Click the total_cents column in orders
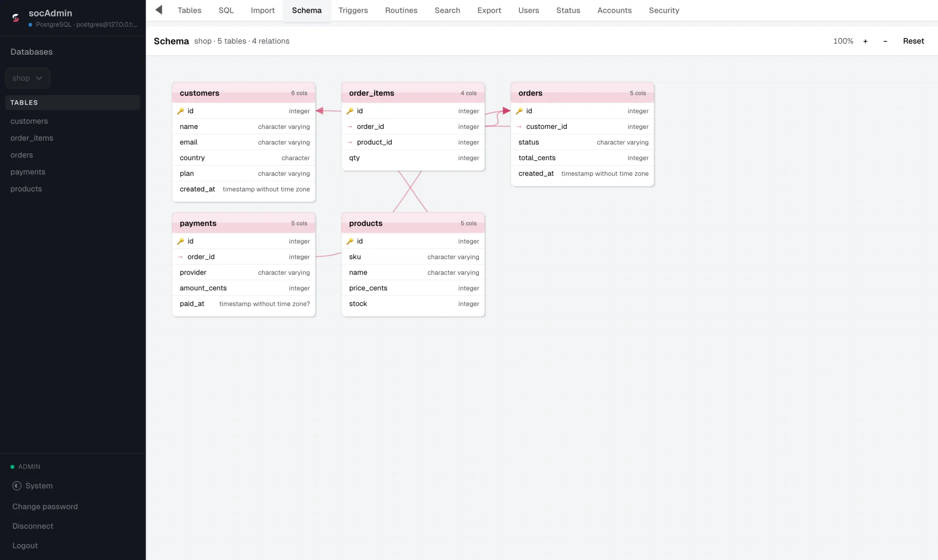This screenshot has height=560, width=938. [582, 158]
